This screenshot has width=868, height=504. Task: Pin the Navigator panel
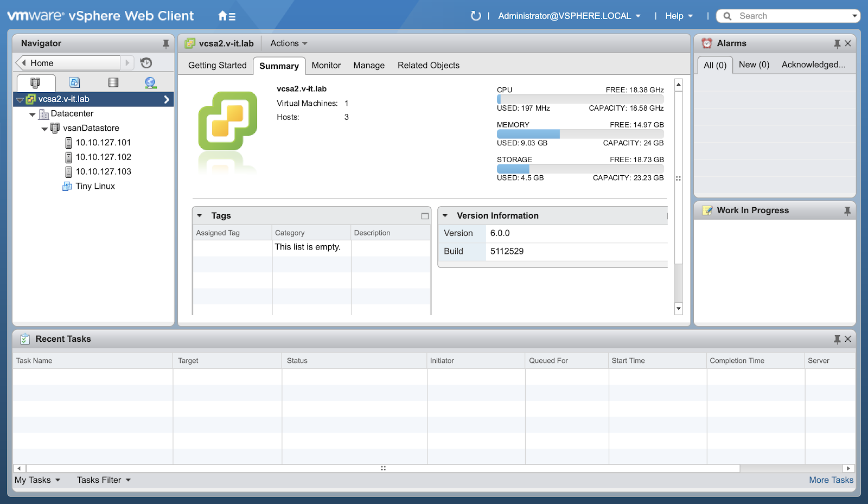[x=166, y=44]
